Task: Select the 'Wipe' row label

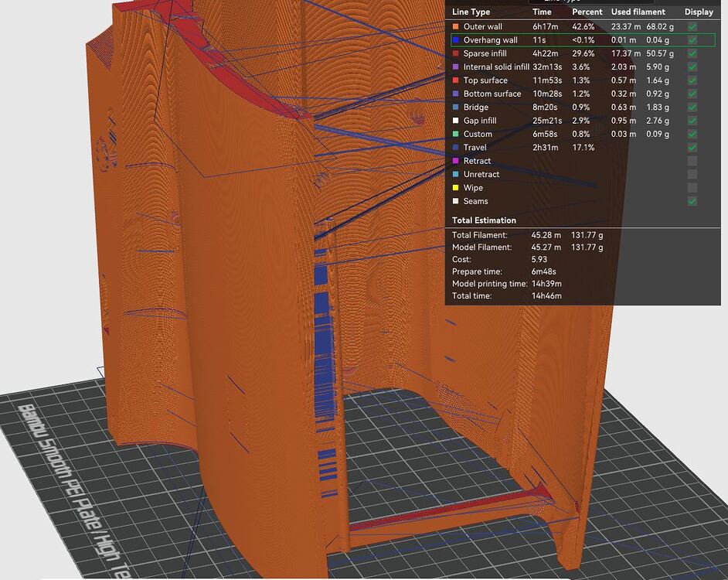Action: pos(473,188)
